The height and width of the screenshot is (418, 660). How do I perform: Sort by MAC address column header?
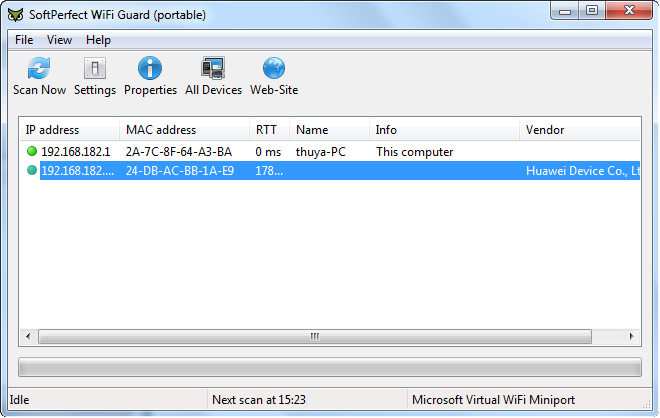point(184,130)
